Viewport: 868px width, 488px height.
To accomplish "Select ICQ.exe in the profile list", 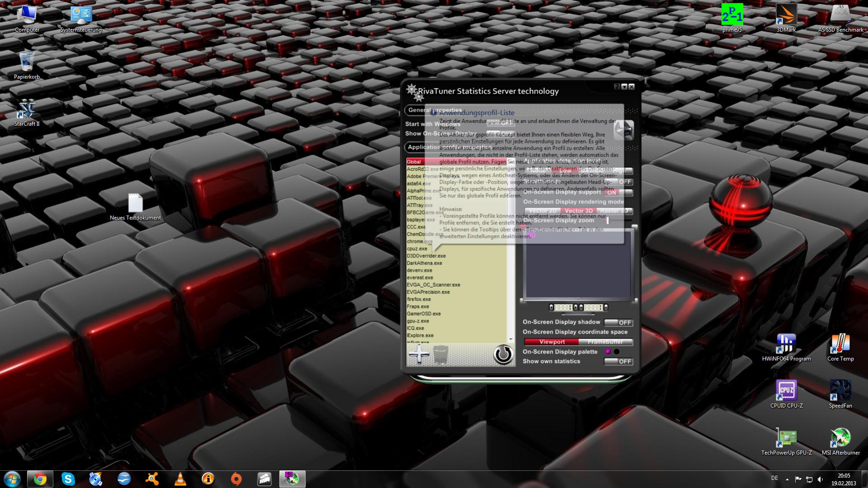I will tap(456, 328).
